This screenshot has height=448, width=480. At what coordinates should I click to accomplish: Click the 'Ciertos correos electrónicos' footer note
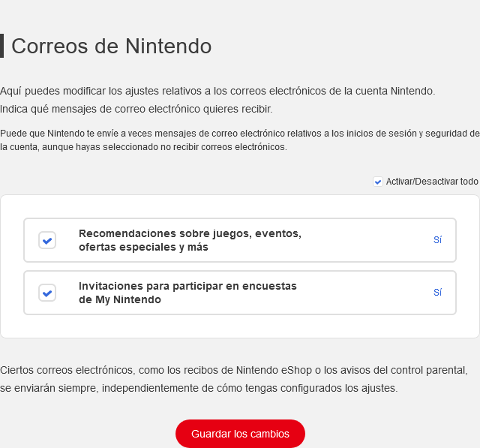(234, 371)
